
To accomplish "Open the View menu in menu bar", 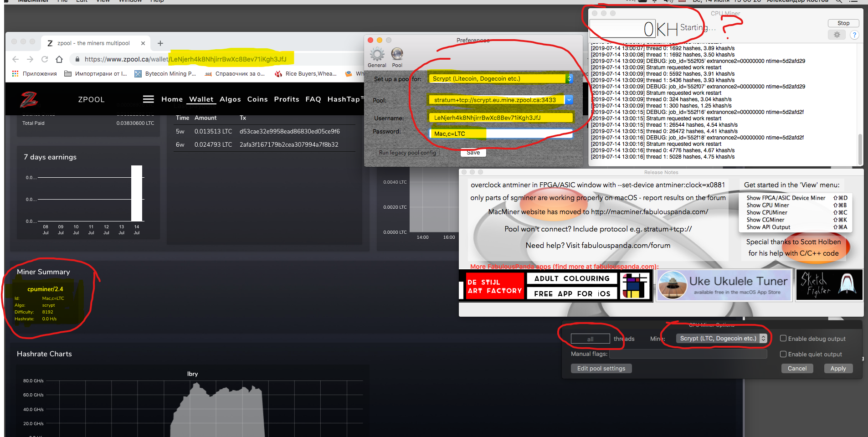I will 103,1.
